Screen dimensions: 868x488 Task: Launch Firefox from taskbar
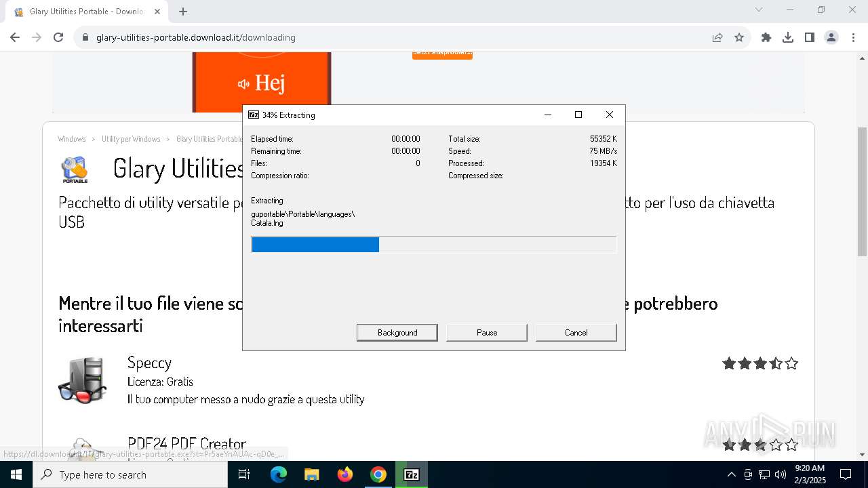(x=345, y=474)
